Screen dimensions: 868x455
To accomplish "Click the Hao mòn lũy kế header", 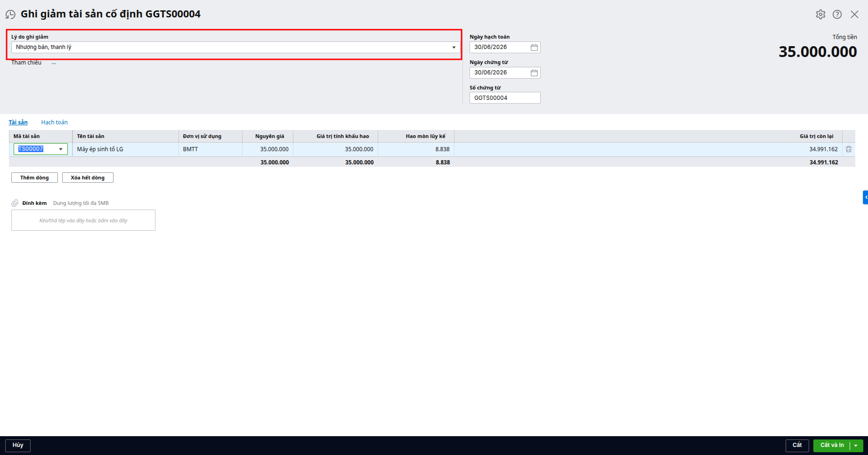I will pyautogui.click(x=416, y=137).
